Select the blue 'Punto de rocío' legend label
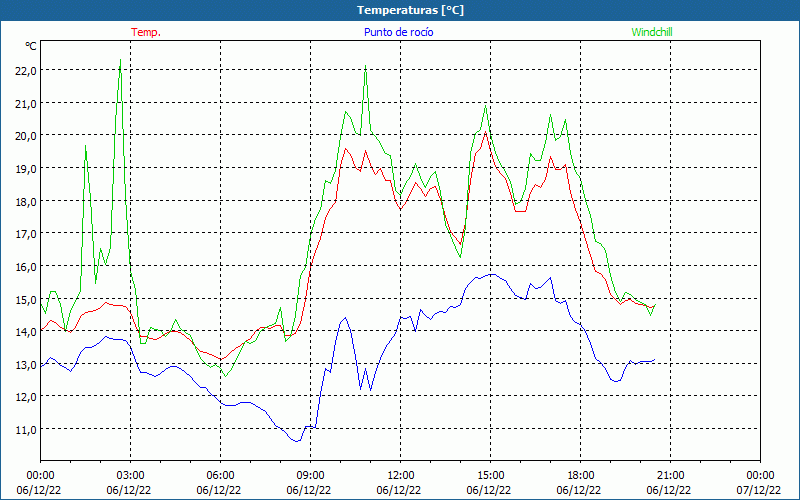Image resolution: width=800 pixels, height=500 pixels. point(398,32)
